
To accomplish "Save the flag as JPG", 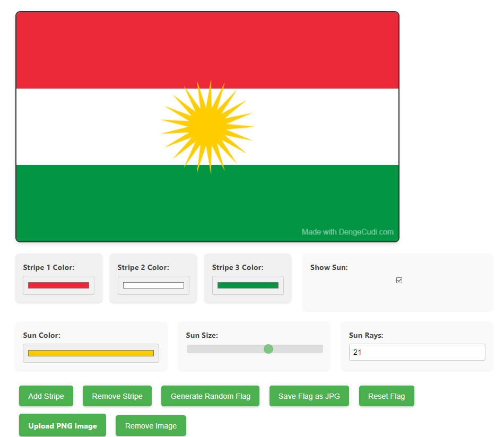I will pos(309,396).
